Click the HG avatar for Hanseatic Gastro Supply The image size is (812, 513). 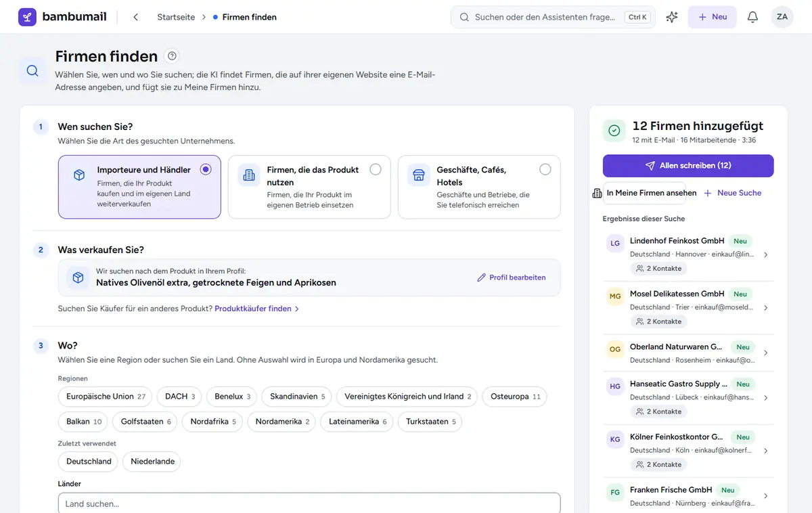pyautogui.click(x=615, y=386)
